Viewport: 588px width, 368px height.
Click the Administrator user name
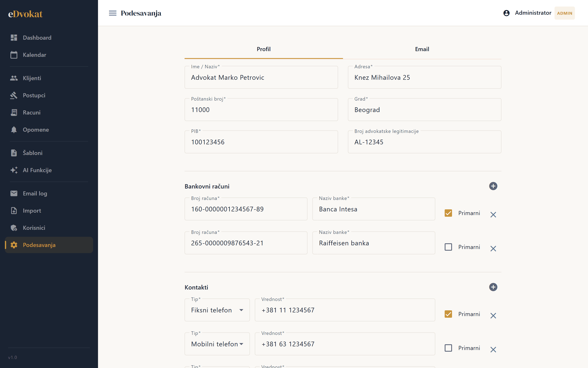[533, 13]
